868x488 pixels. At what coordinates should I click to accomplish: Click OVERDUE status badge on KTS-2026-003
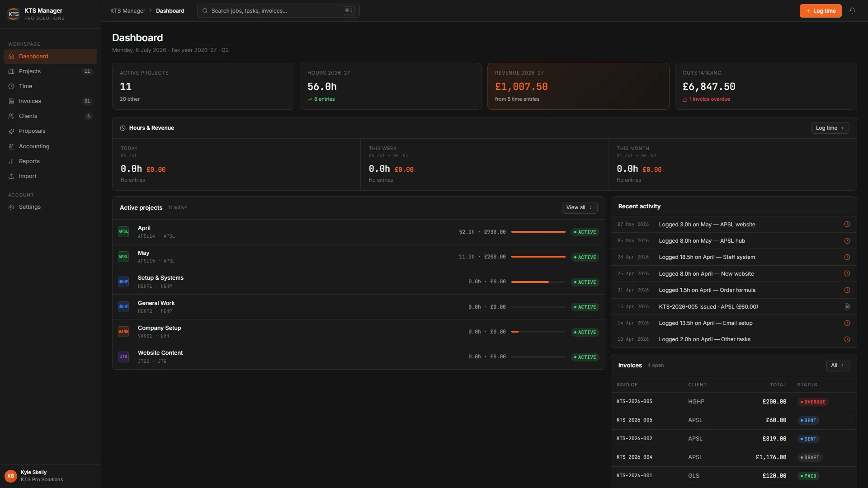(x=813, y=402)
